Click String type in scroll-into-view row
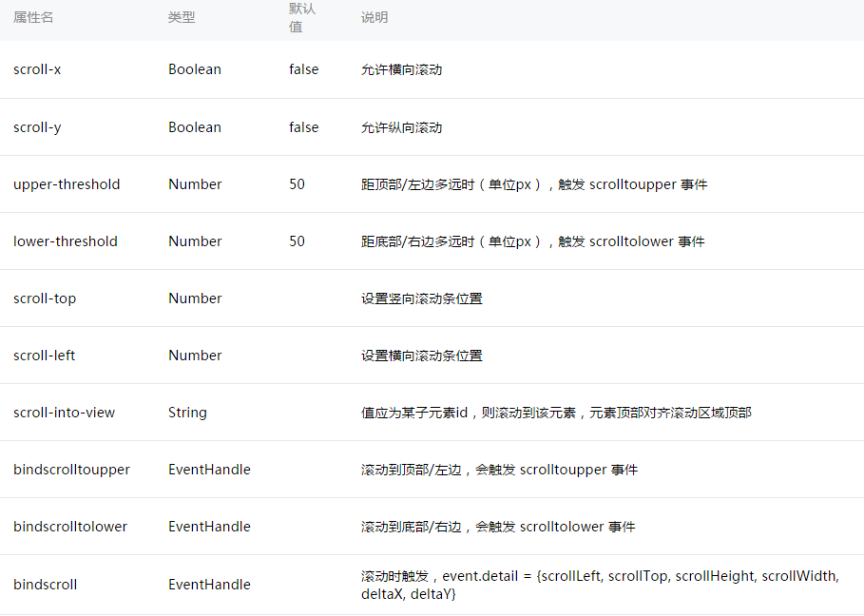This screenshot has width=864, height=616. (187, 413)
